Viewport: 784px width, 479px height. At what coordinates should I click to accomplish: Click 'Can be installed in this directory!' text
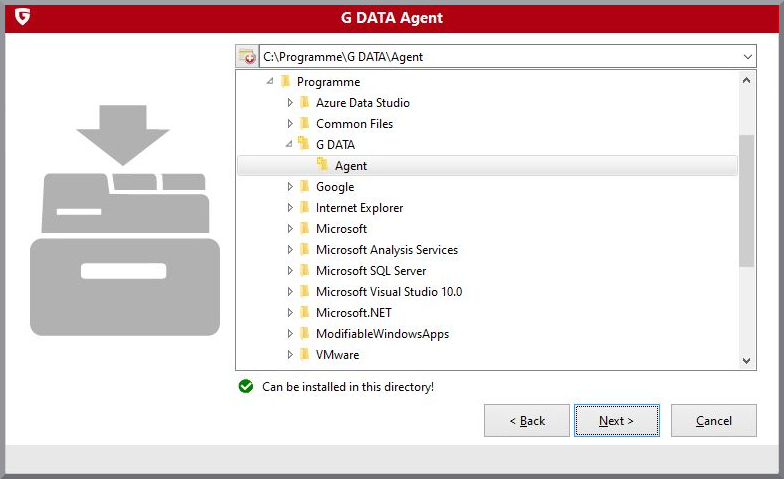point(348,386)
